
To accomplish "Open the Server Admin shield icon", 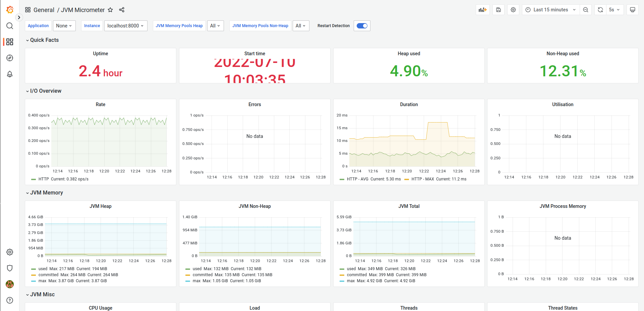I will pyautogui.click(x=10, y=268).
